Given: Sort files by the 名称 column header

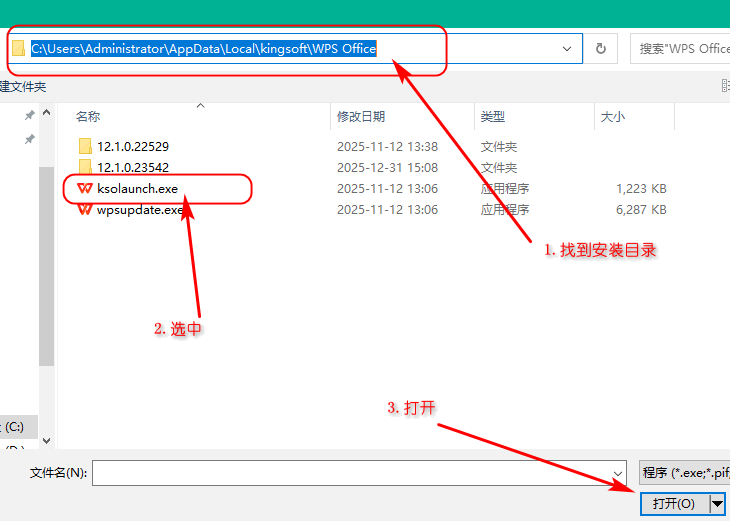Looking at the screenshot, I should pos(88,117).
